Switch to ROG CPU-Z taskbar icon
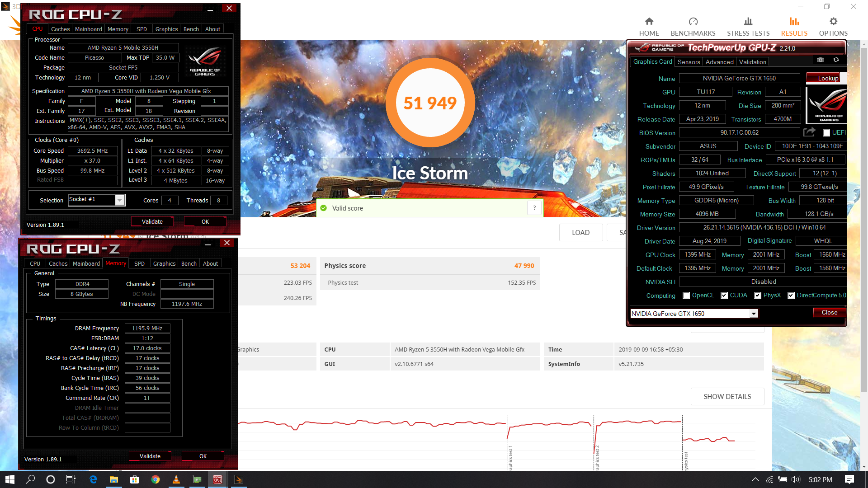The image size is (868, 488). click(x=218, y=479)
